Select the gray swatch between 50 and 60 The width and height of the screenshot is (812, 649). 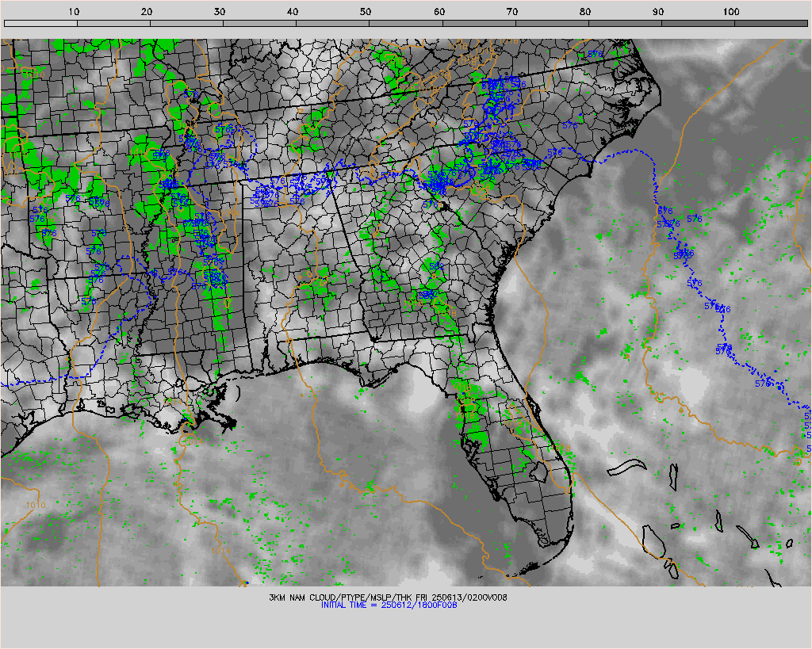point(406,23)
